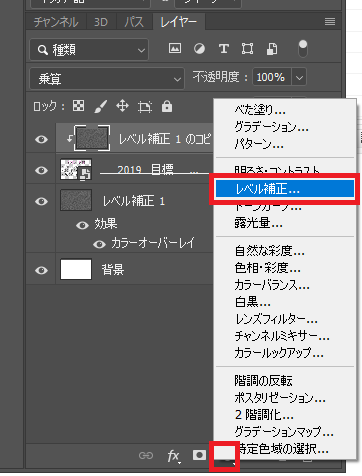Choose カラーバランス... from the menu
Screen dimensions: 362x476
pyautogui.click(x=285, y=285)
